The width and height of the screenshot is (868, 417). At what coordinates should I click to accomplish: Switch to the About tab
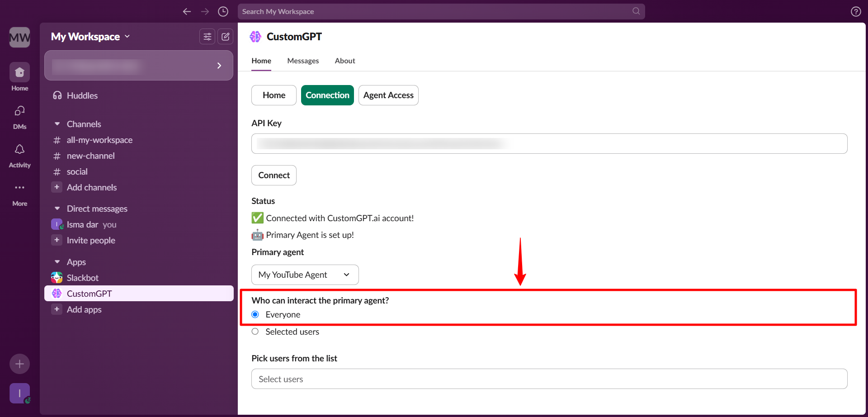[x=345, y=61]
